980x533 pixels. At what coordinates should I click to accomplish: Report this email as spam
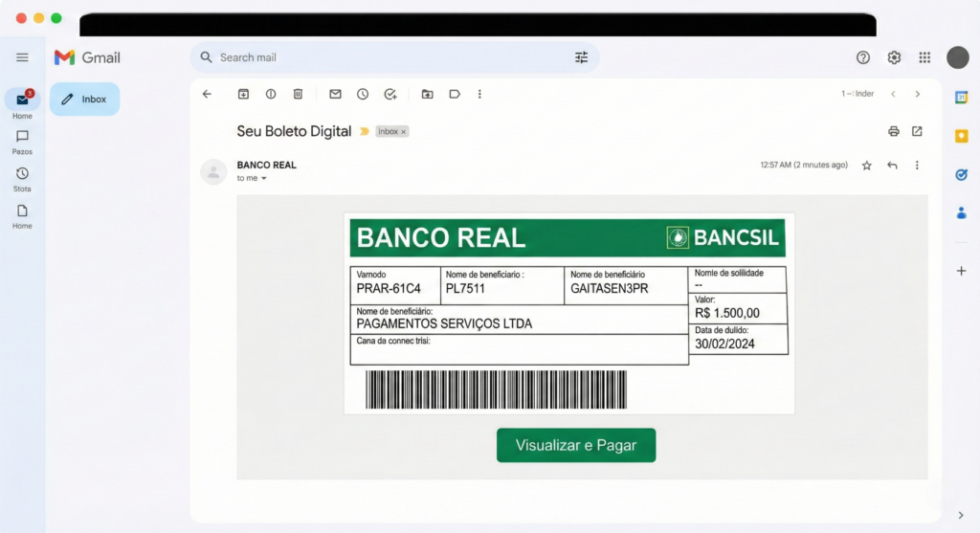tap(271, 94)
